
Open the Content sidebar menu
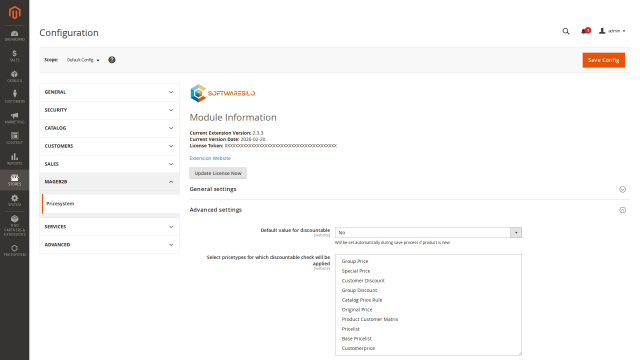[x=15, y=138]
